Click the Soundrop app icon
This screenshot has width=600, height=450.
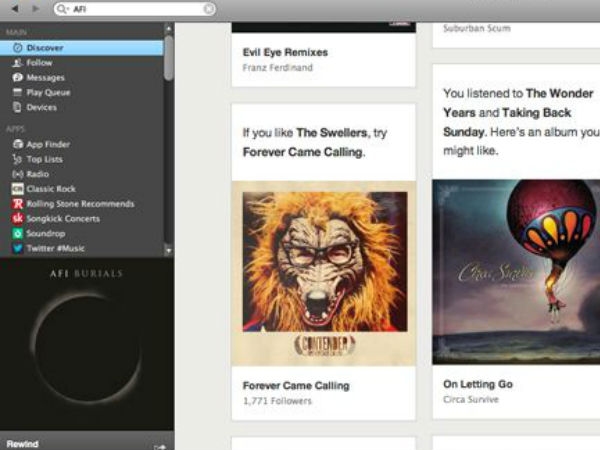pyautogui.click(x=18, y=233)
